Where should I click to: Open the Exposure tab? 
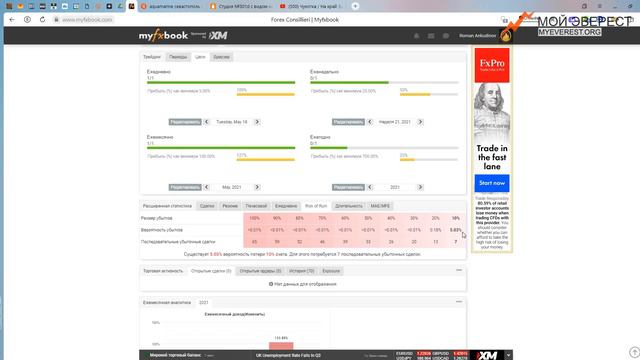click(331, 271)
